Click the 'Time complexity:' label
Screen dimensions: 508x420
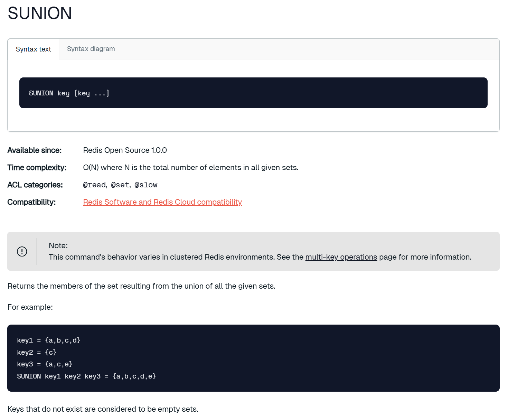coord(37,167)
